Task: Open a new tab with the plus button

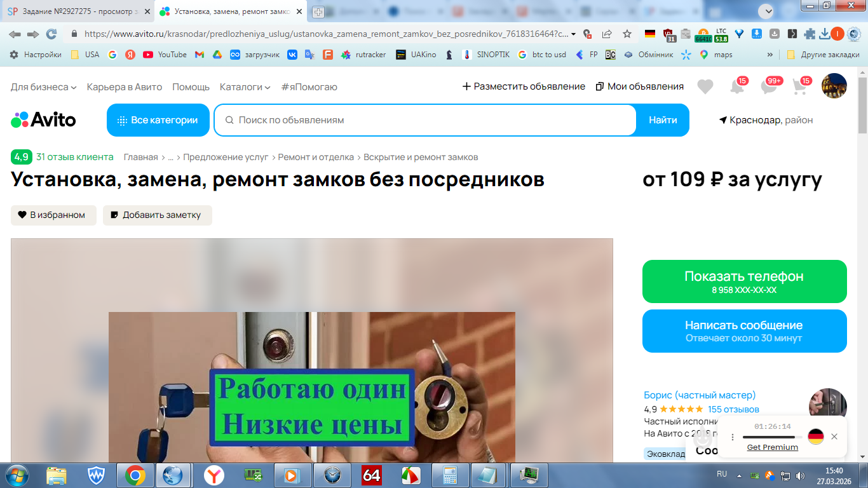Action: [318, 11]
